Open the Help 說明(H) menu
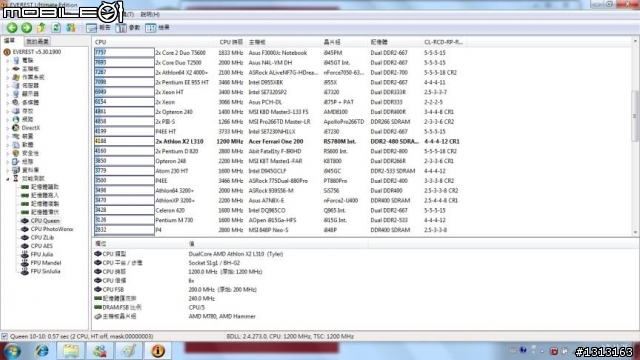The width and height of the screenshot is (640, 360). pos(150,14)
